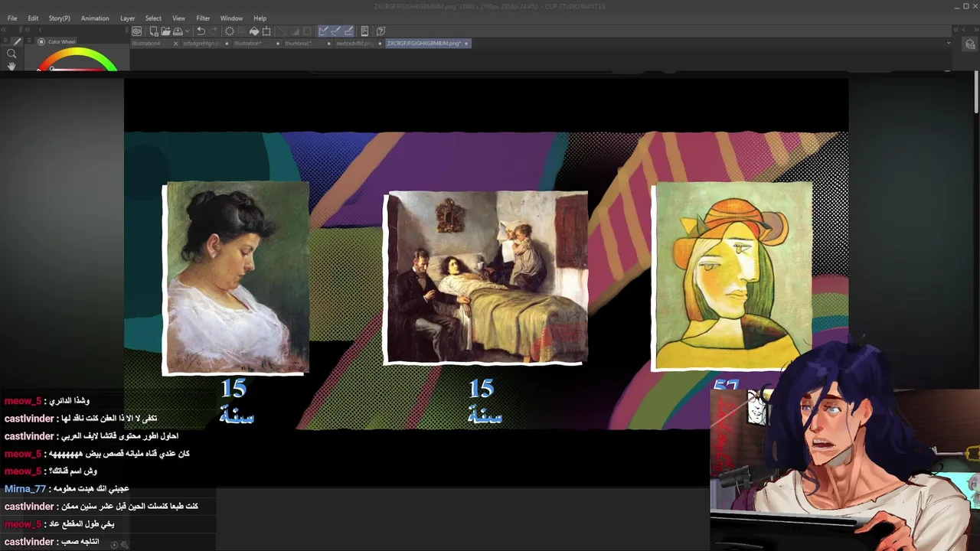This screenshot has height=551, width=980.
Task: Click the vertical canvas scrollbar
Action: (x=976, y=92)
